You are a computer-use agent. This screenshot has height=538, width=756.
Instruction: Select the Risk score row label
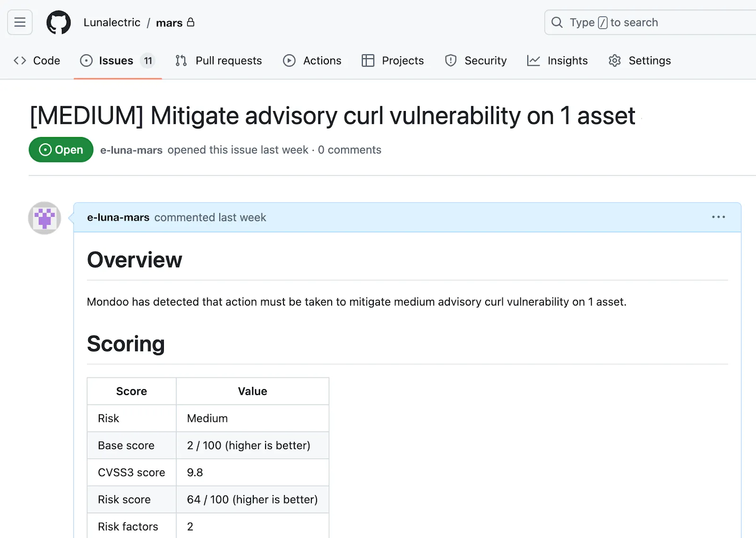[x=131, y=500]
